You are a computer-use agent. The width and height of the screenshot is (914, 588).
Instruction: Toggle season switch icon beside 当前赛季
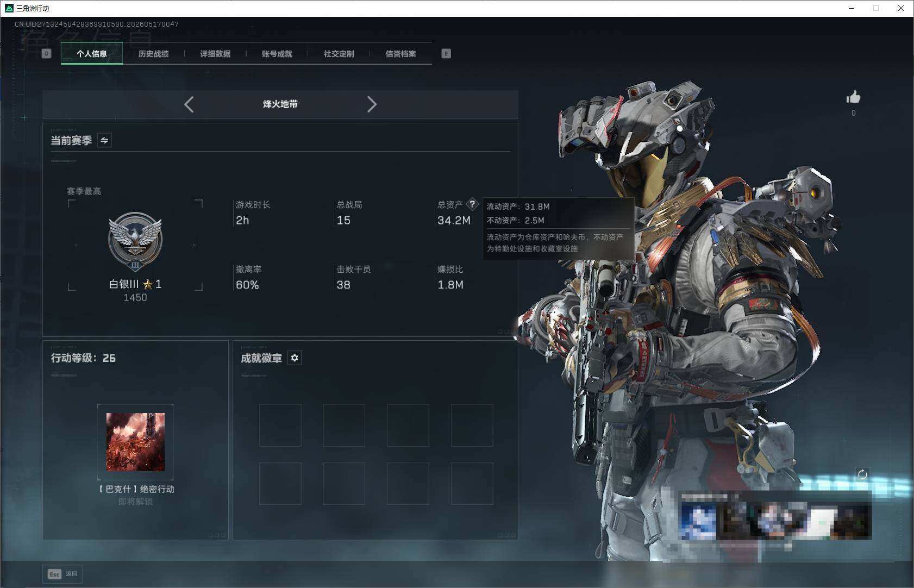click(x=104, y=140)
